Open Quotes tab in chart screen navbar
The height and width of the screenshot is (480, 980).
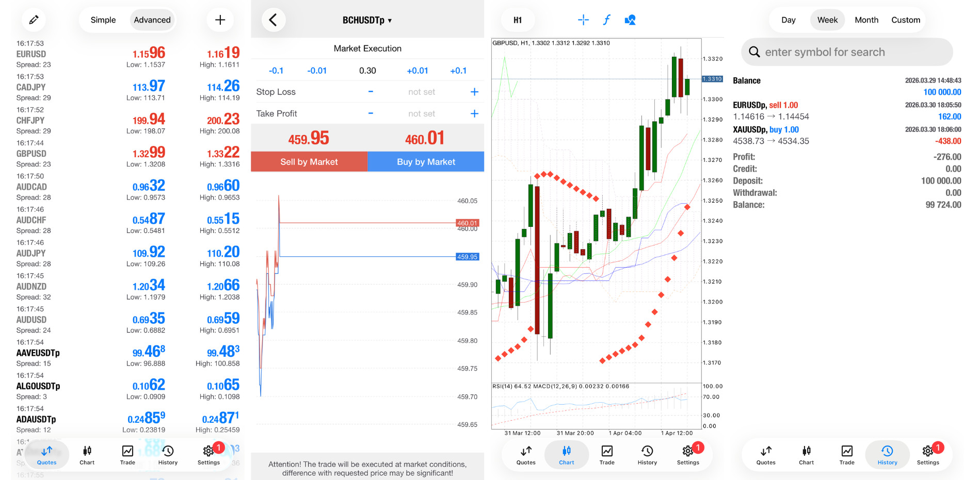pyautogui.click(x=526, y=455)
